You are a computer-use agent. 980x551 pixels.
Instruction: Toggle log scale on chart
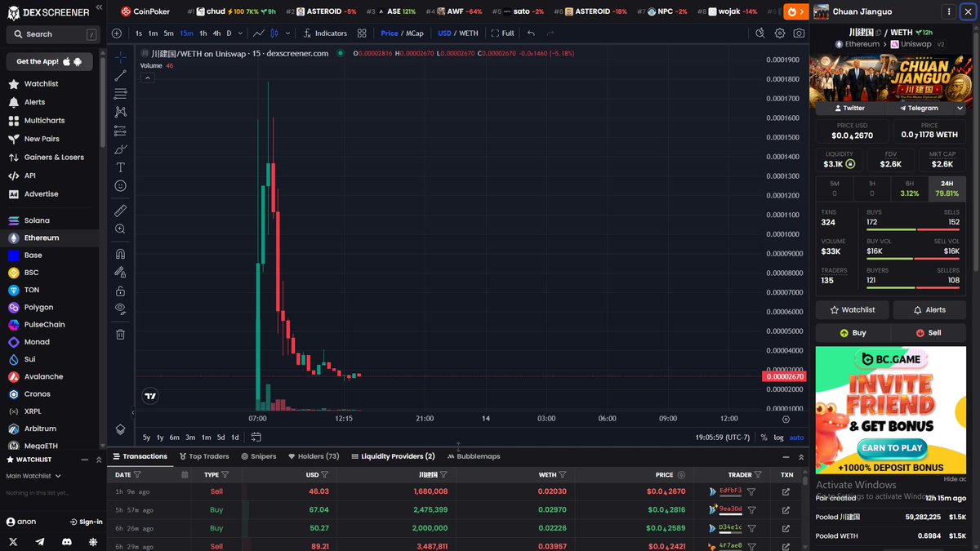tap(778, 438)
